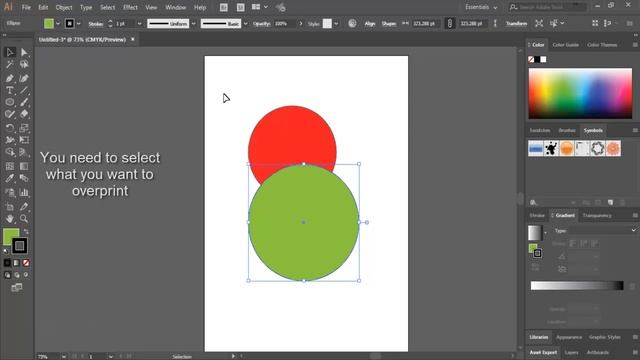Select the Gradient tool in toolbox
640x360 pixels.
click(x=24, y=166)
